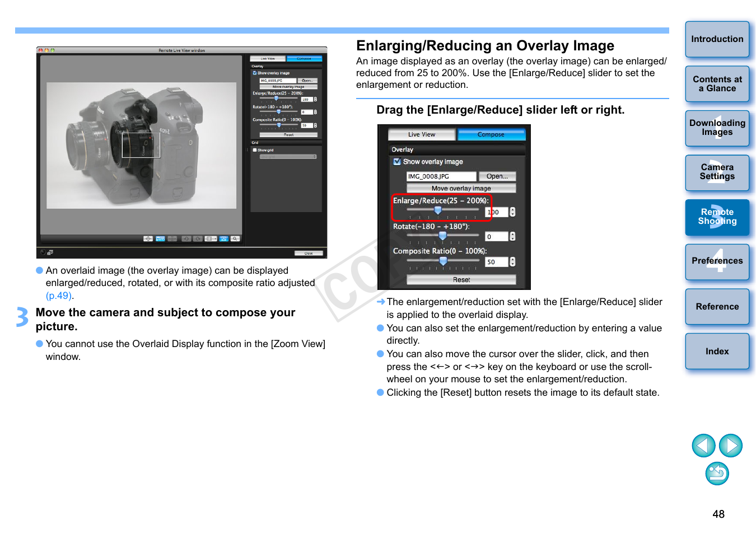Screen dimensions: 756x534
Task: Click the Enlarge/Reduce value field showing 100
Action: click(497, 212)
